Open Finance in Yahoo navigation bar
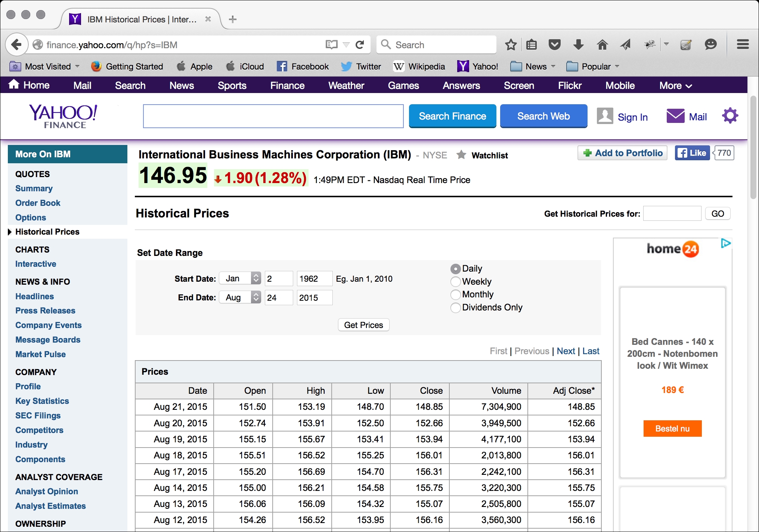The width and height of the screenshot is (759, 532). [x=287, y=86]
